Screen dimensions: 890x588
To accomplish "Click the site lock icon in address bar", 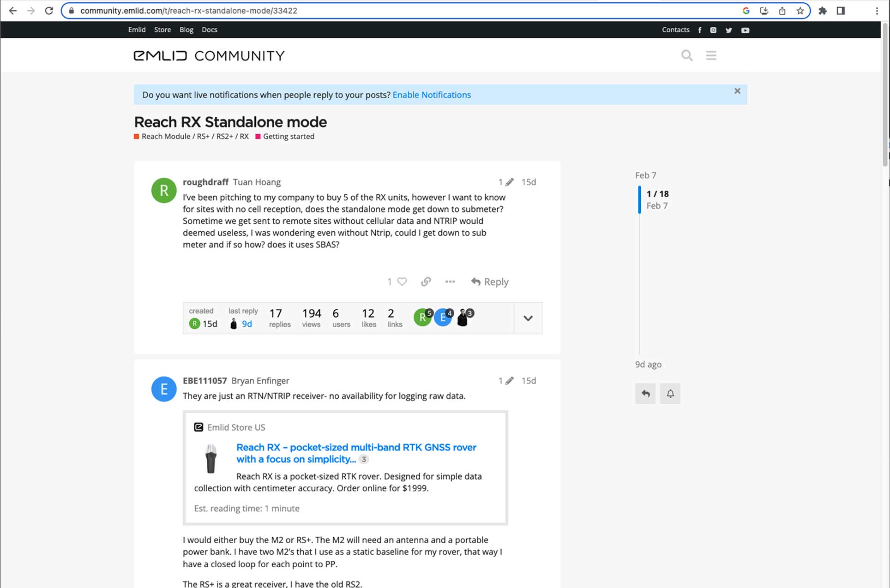I will coord(72,11).
